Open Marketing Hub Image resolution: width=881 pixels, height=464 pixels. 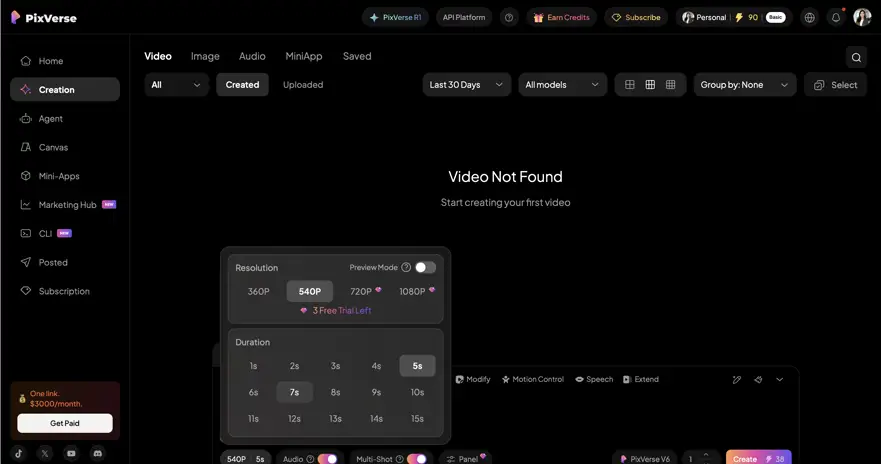point(65,204)
